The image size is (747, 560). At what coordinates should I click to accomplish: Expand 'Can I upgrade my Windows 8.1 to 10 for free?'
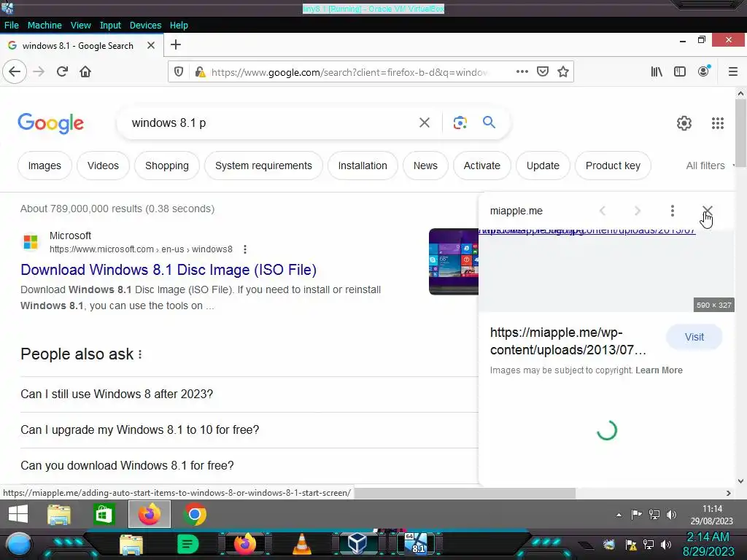click(249, 430)
